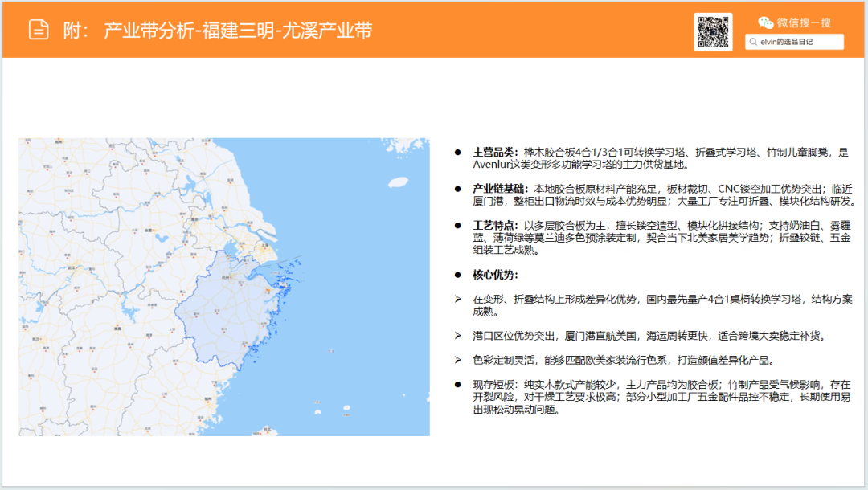Click the '主营品类' bold heading
This screenshot has height=490, width=868.
click(x=493, y=152)
